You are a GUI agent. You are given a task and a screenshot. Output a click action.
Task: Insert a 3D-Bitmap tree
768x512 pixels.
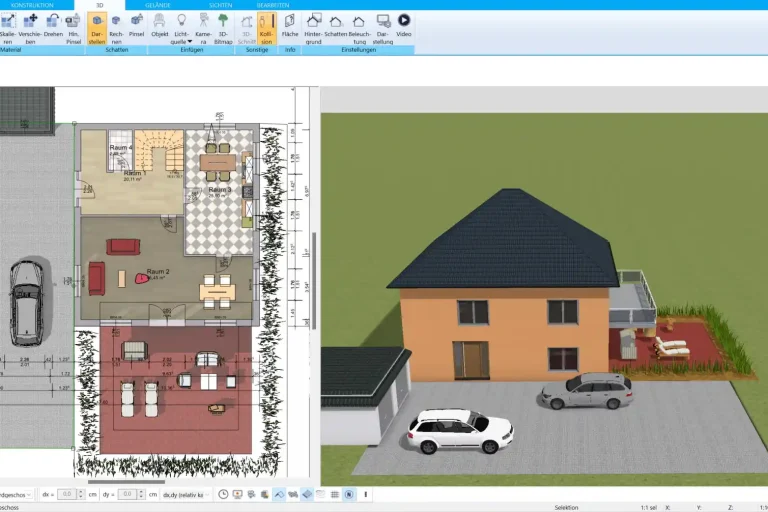coord(223,29)
